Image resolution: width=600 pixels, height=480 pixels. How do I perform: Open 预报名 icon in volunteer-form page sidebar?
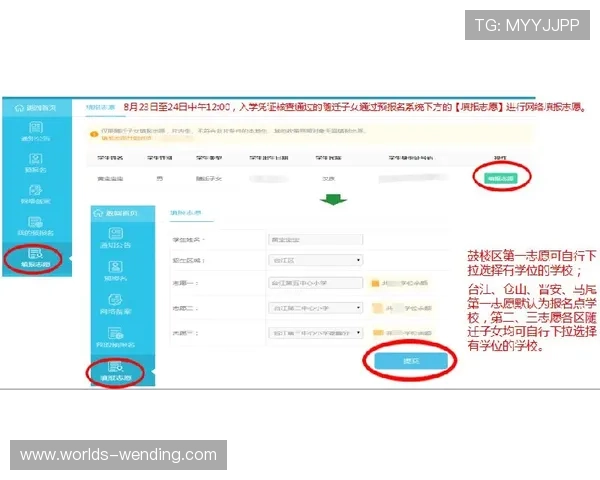[x=116, y=266]
